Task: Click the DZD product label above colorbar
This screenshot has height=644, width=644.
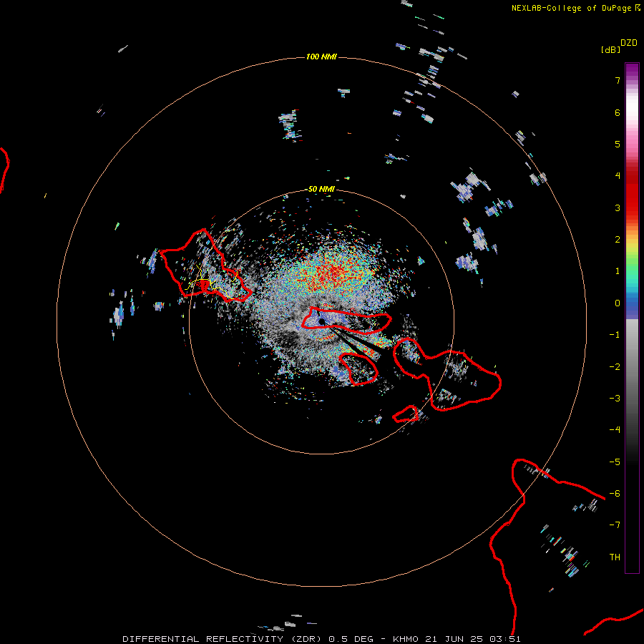Action: (x=629, y=43)
